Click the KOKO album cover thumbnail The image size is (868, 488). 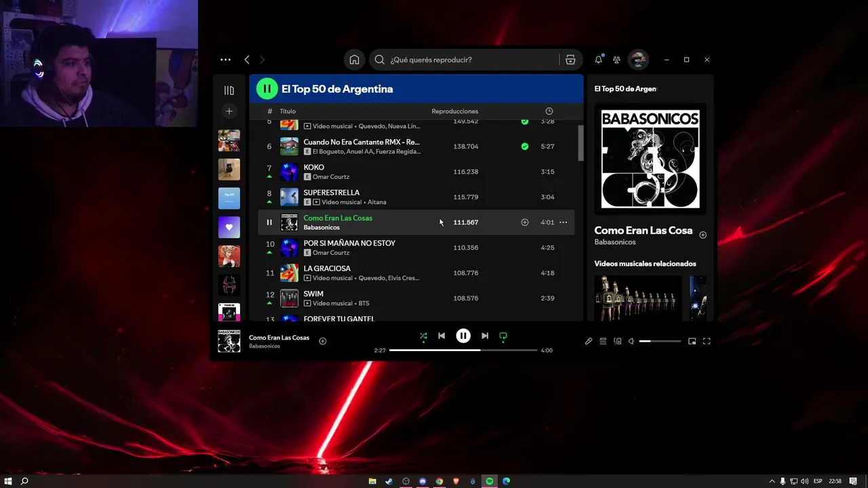coord(290,171)
